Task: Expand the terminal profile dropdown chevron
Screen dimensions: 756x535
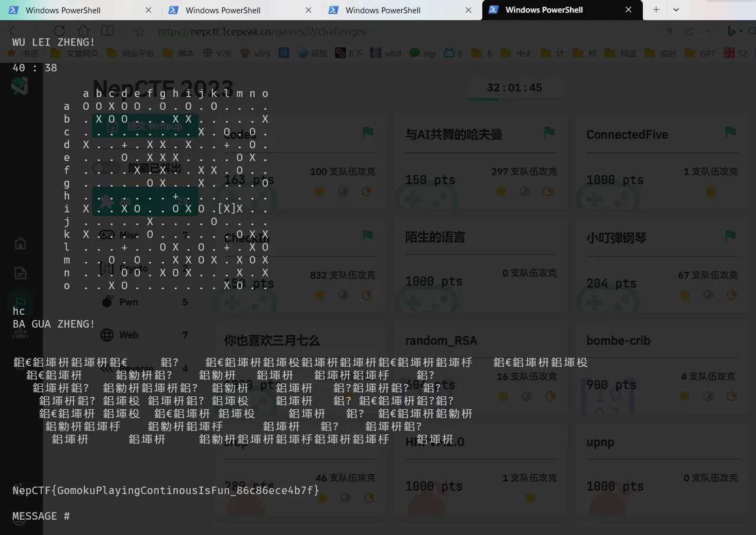Action: pos(676,9)
